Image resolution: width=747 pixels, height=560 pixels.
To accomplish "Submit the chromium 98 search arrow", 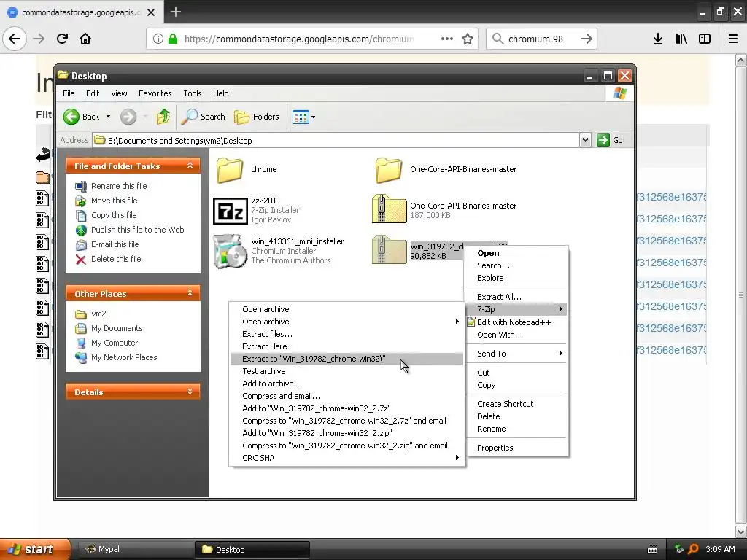I will pos(587,39).
